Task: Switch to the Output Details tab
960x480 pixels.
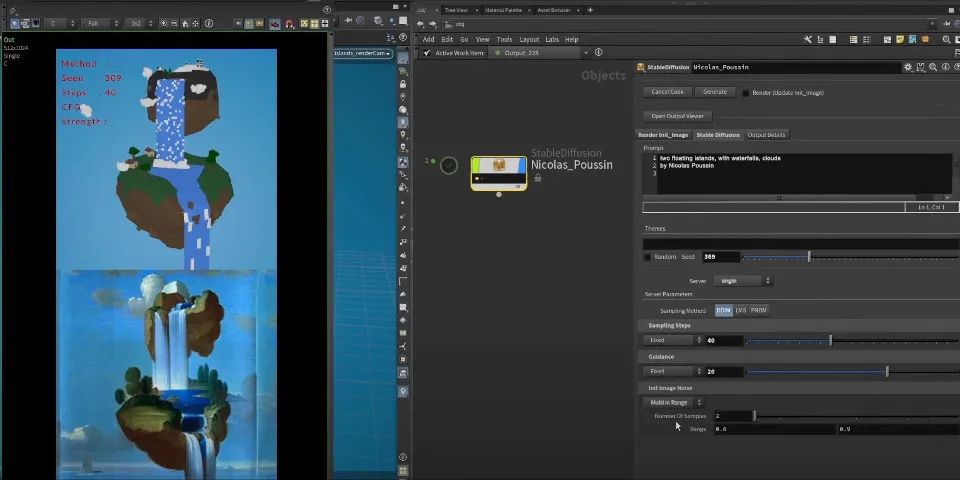Action: click(x=767, y=135)
